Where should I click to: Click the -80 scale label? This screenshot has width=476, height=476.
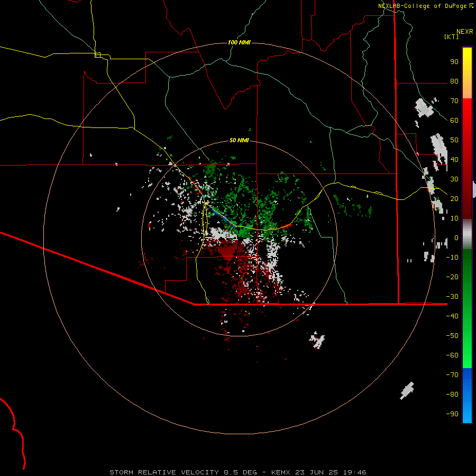point(452,395)
